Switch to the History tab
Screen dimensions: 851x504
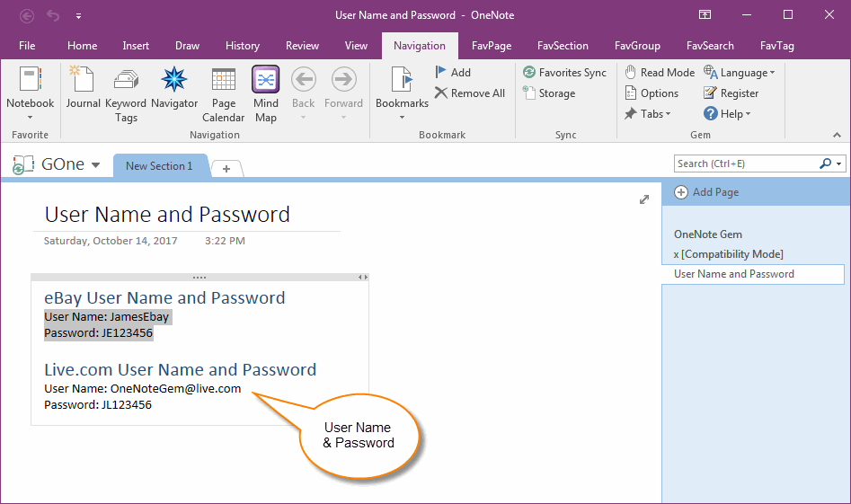(243, 46)
